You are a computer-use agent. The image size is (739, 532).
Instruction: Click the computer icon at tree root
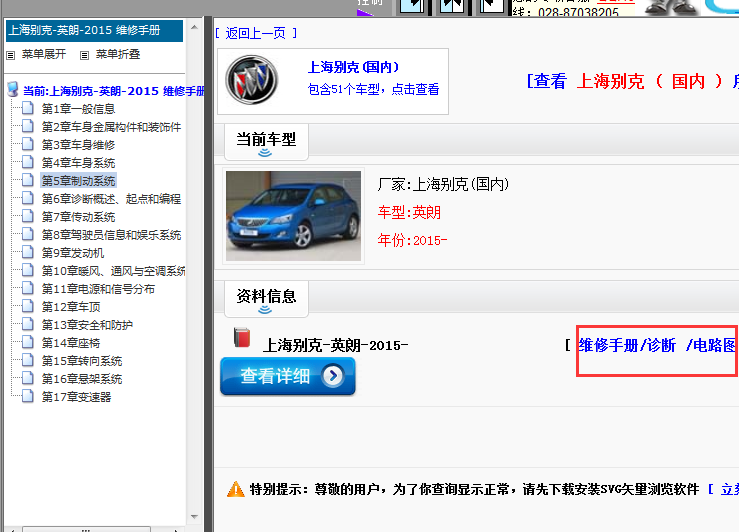[13, 89]
